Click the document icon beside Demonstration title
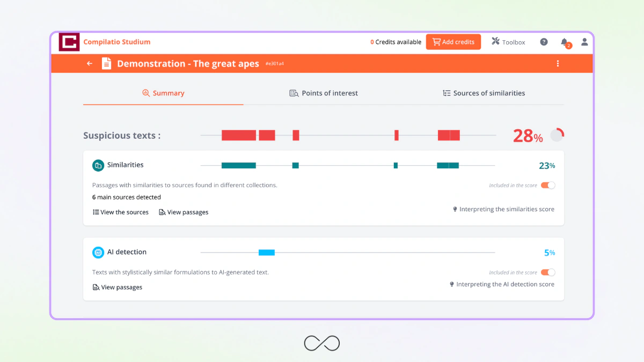Image resolution: width=644 pixels, height=362 pixels. click(x=107, y=63)
